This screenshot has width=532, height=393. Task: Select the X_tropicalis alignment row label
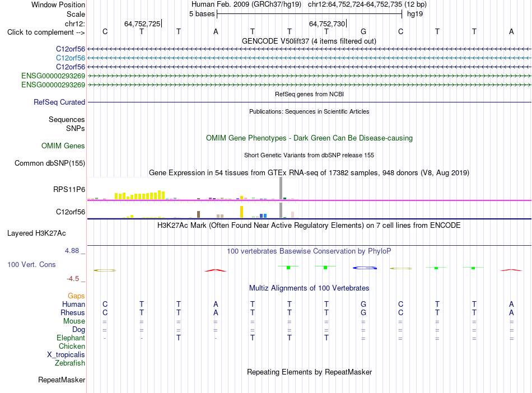[66, 355]
